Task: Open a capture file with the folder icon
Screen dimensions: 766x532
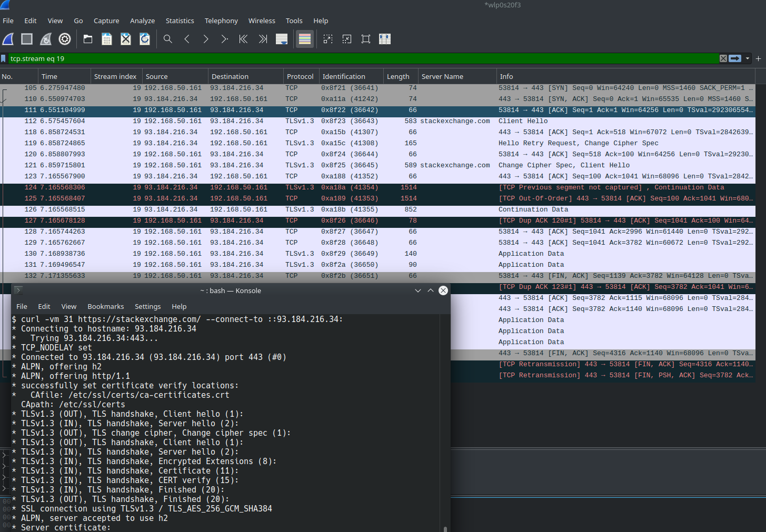Action: click(x=88, y=39)
